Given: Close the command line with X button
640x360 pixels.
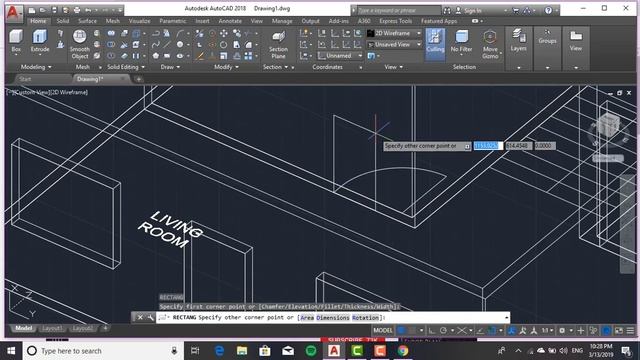Looking at the screenshot, I should (x=140, y=317).
